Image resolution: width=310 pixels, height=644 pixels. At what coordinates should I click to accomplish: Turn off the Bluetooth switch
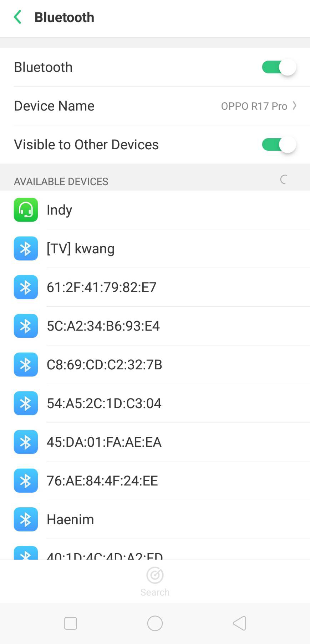tap(279, 67)
